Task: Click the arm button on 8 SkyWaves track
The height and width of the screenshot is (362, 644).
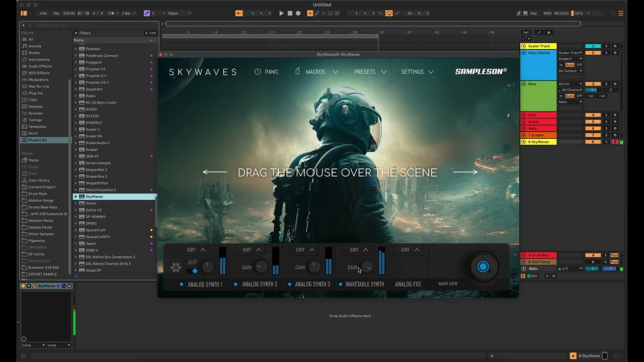Action: tap(615, 142)
